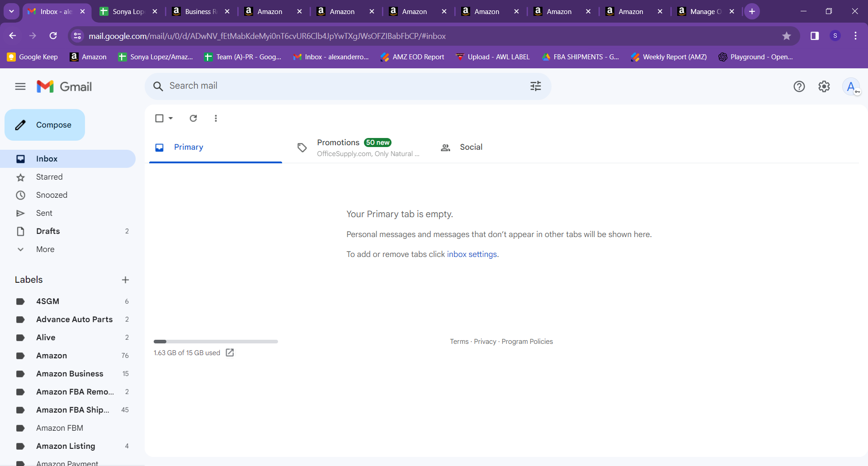Click the Sent arrow icon
The image size is (868, 466).
20,213
